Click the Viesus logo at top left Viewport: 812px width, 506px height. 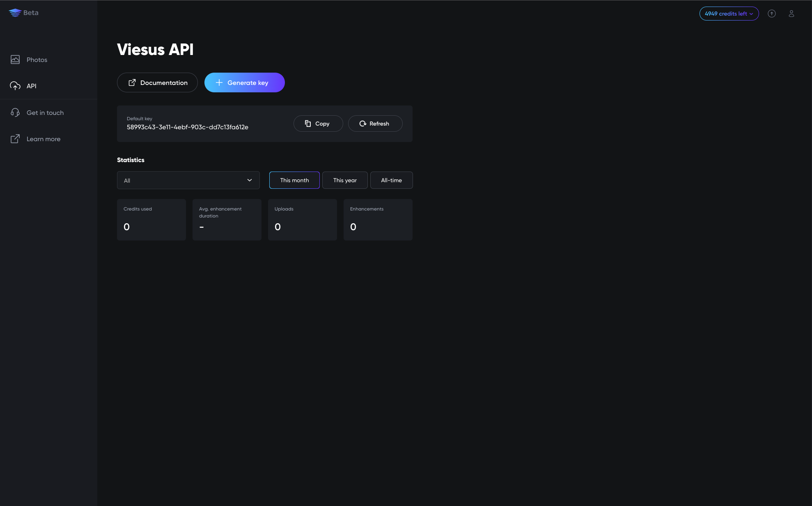[15, 12]
